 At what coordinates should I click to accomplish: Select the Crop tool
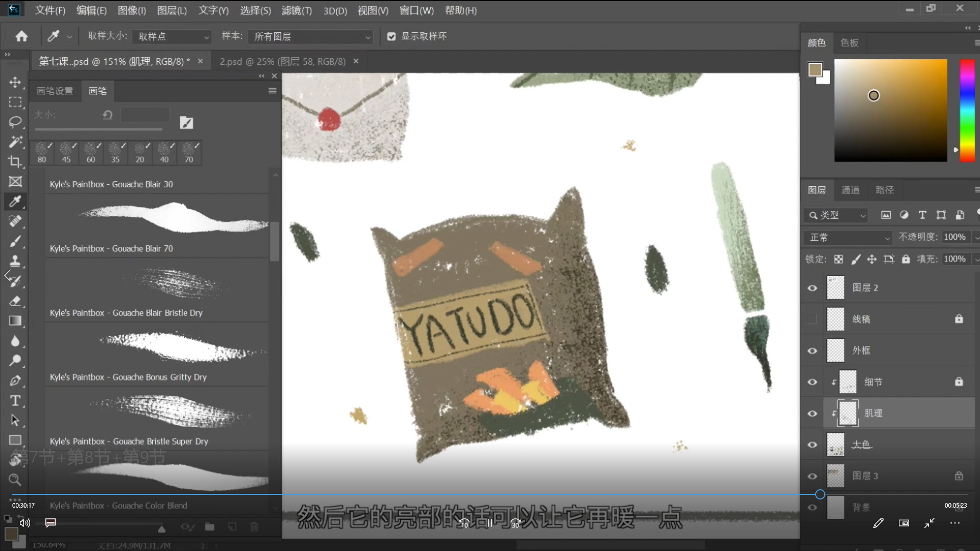(15, 162)
